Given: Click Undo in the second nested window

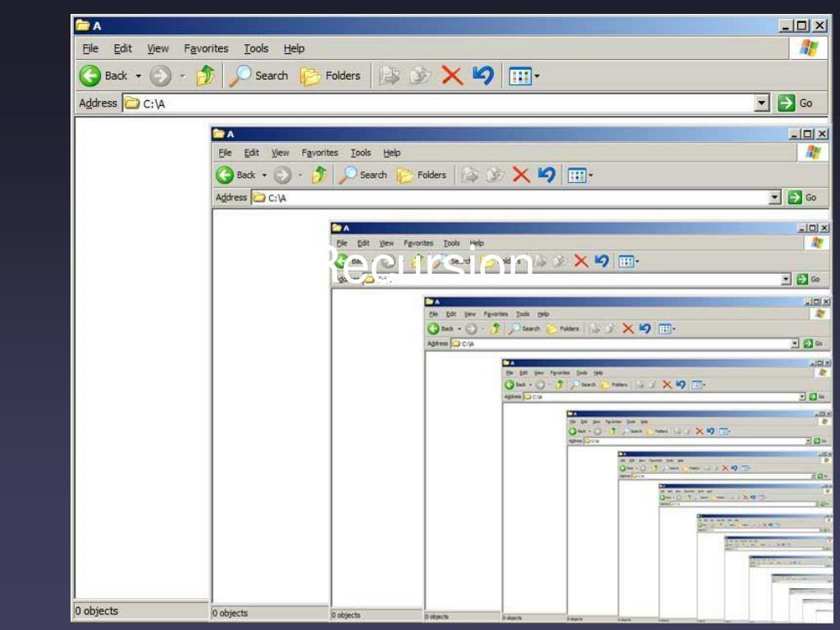Looking at the screenshot, I should 546,175.
